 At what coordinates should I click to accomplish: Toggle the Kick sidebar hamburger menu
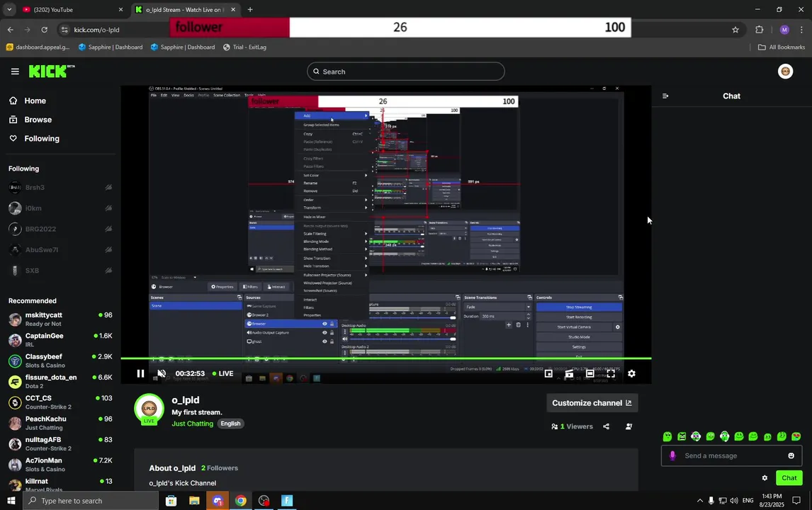click(15, 72)
